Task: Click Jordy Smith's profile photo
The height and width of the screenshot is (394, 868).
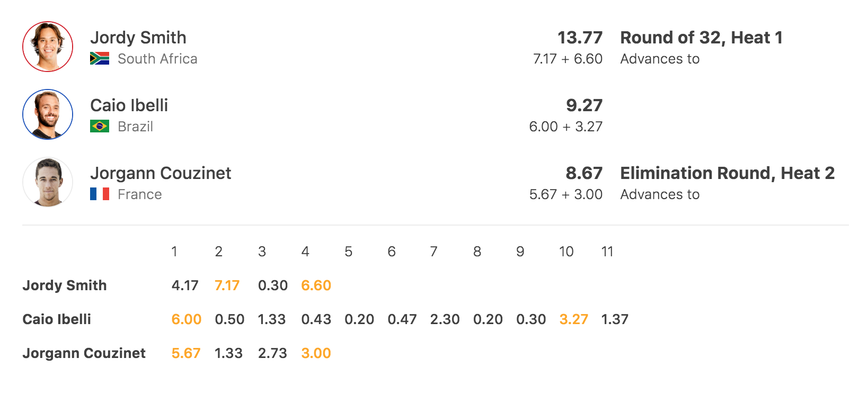Action: tap(48, 47)
